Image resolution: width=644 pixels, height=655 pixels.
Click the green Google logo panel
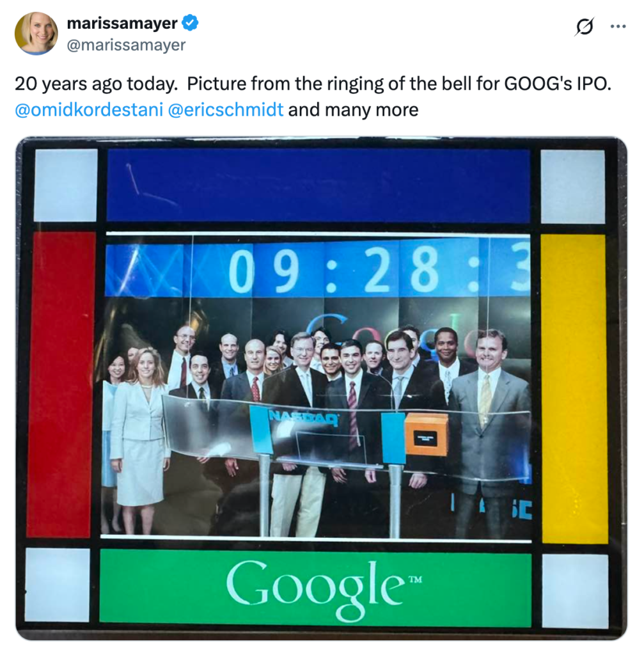coord(315,588)
